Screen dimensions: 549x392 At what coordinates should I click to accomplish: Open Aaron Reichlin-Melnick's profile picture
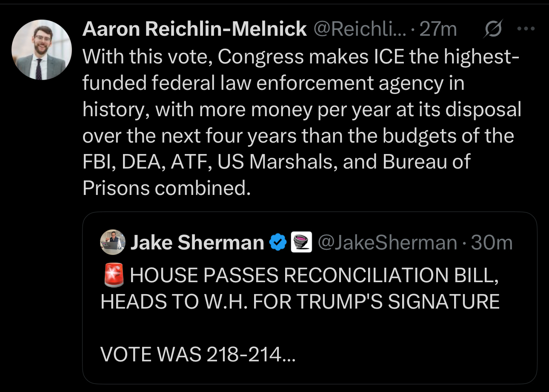click(x=42, y=50)
